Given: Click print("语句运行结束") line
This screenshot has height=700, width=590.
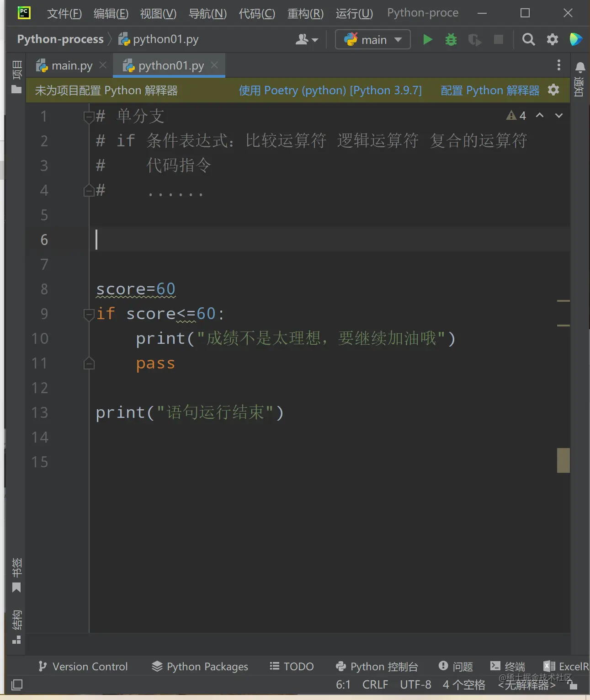Looking at the screenshot, I should coord(190,412).
